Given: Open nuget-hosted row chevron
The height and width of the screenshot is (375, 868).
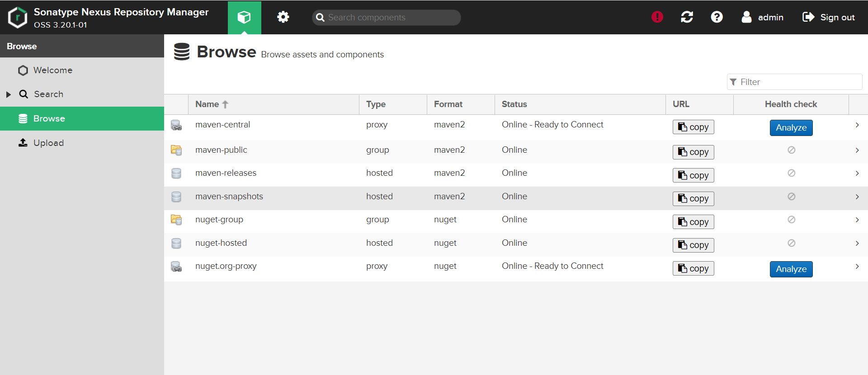Looking at the screenshot, I should click(857, 244).
